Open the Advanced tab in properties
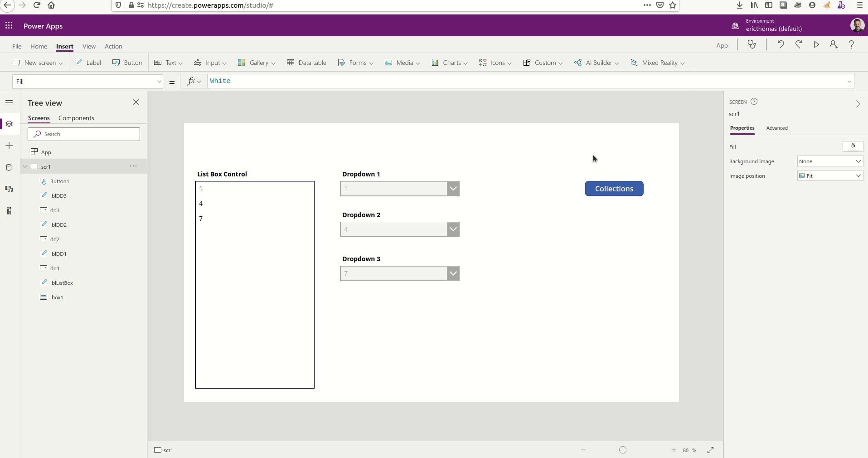This screenshot has height=458, width=868. click(x=777, y=128)
